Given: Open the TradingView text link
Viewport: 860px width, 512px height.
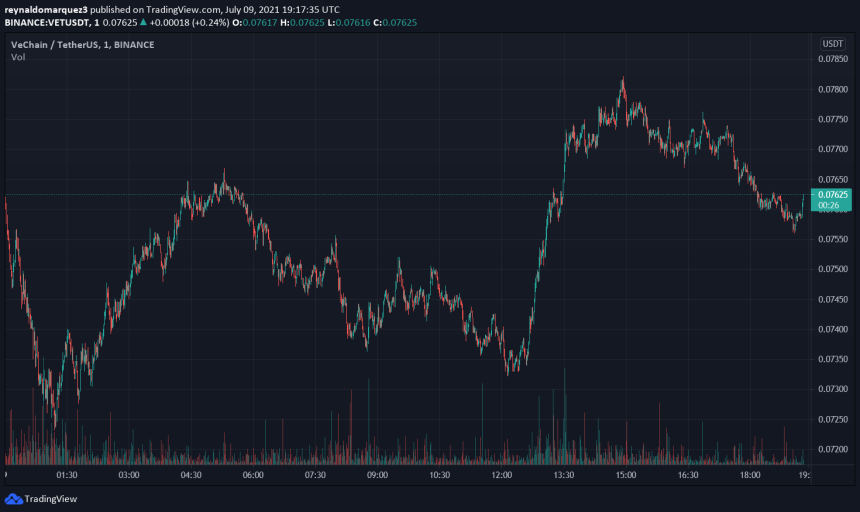Looking at the screenshot, I should 50,499.
